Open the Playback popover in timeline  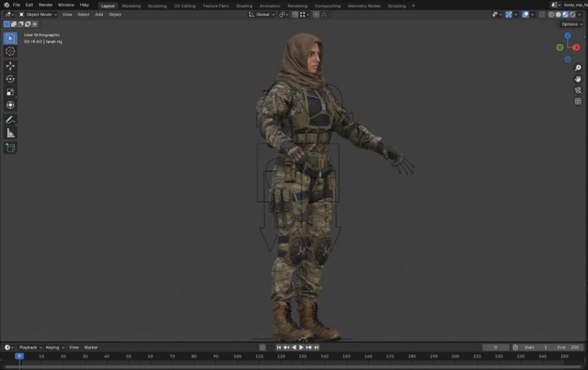(29, 347)
